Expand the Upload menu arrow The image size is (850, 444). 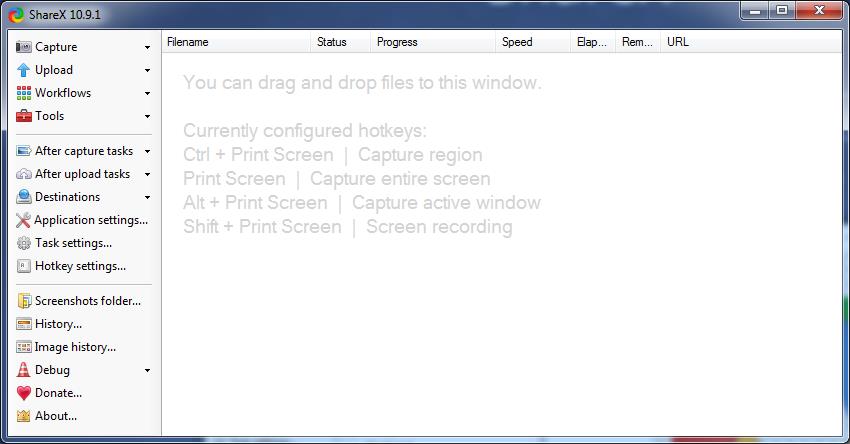[147, 70]
